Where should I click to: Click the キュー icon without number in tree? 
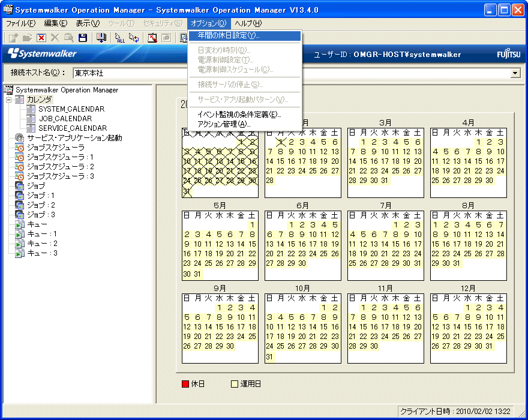[20, 224]
